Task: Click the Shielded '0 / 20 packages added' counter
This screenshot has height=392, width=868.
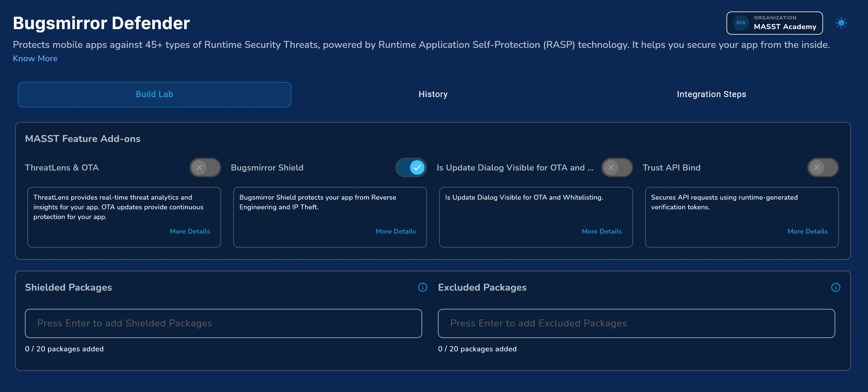Action: [x=64, y=349]
